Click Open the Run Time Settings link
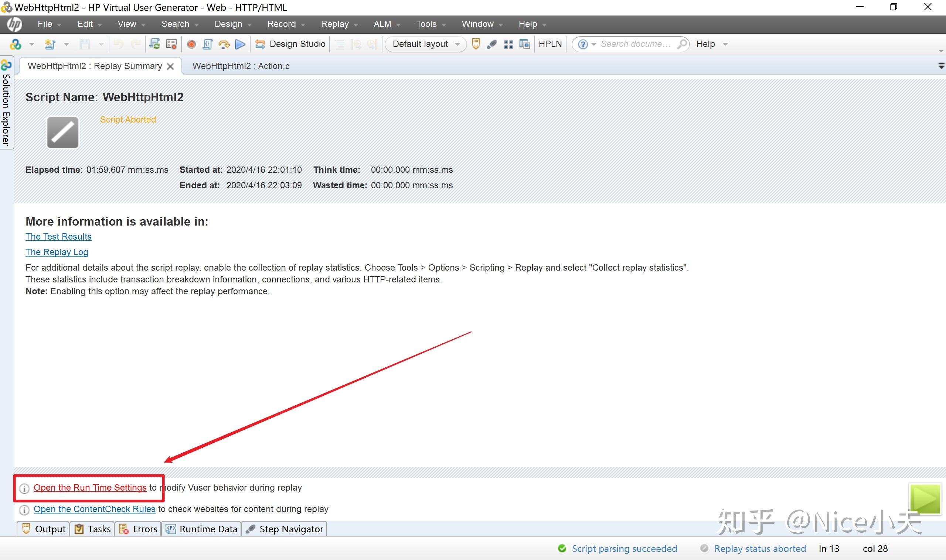 click(90, 488)
